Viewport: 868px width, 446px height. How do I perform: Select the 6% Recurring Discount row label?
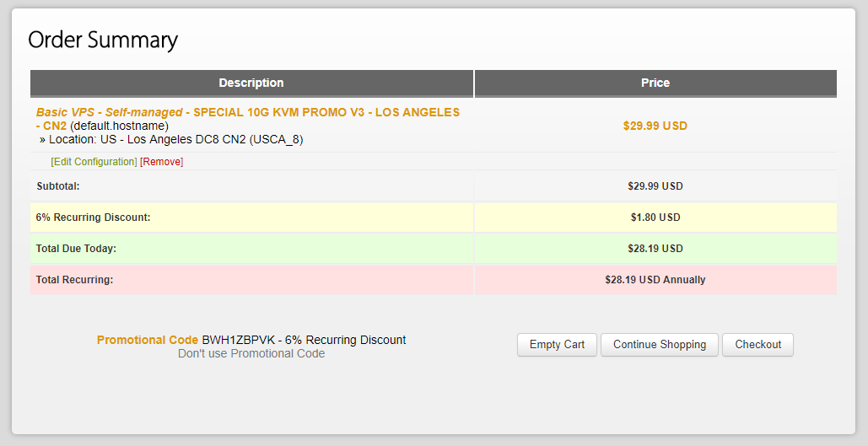coord(93,218)
